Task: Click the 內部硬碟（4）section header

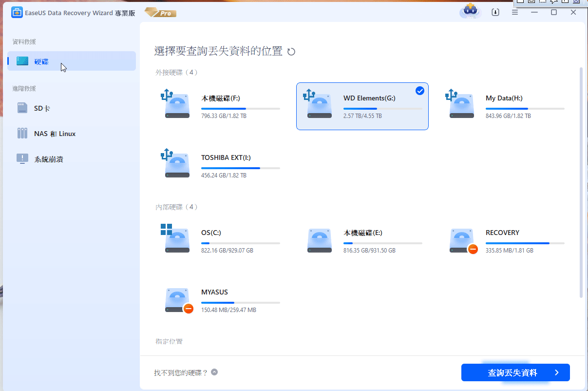Action: pyautogui.click(x=177, y=207)
